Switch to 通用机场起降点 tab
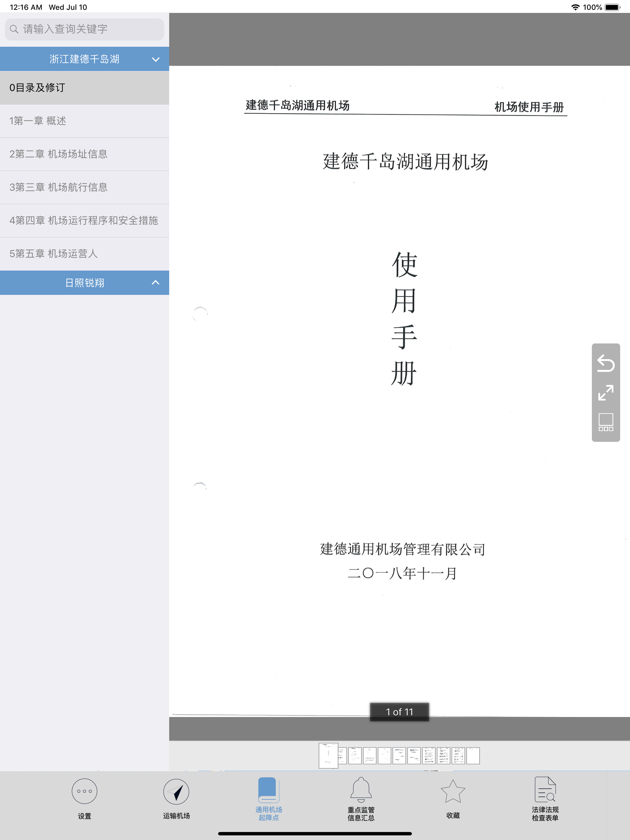 tap(269, 799)
